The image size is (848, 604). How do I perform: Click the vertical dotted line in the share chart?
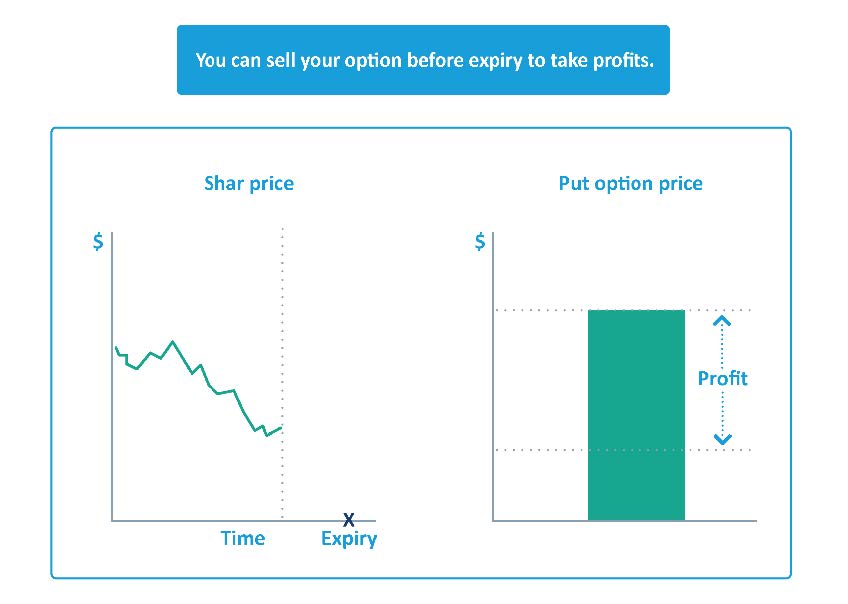coord(283,300)
